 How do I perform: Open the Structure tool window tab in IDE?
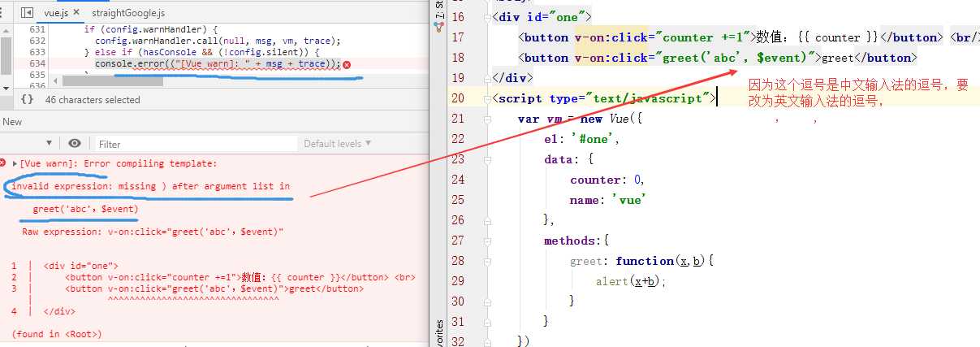coord(439,8)
